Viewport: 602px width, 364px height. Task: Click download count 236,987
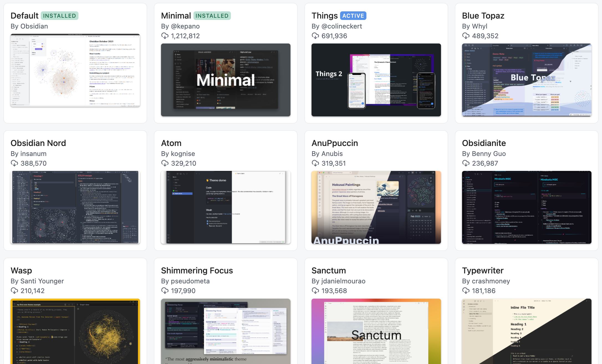[485, 163]
